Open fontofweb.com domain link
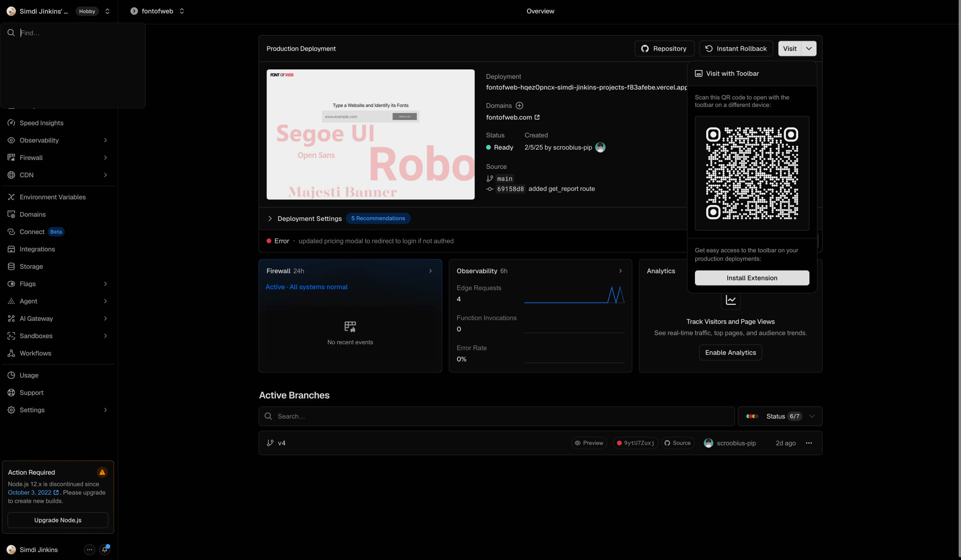This screenshot has height=560, width=961. click(513, 117)
